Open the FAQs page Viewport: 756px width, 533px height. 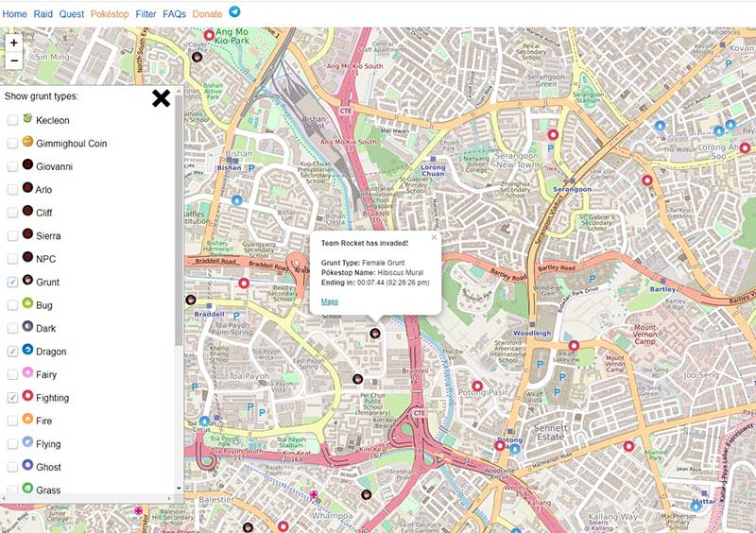click(174, 14)
